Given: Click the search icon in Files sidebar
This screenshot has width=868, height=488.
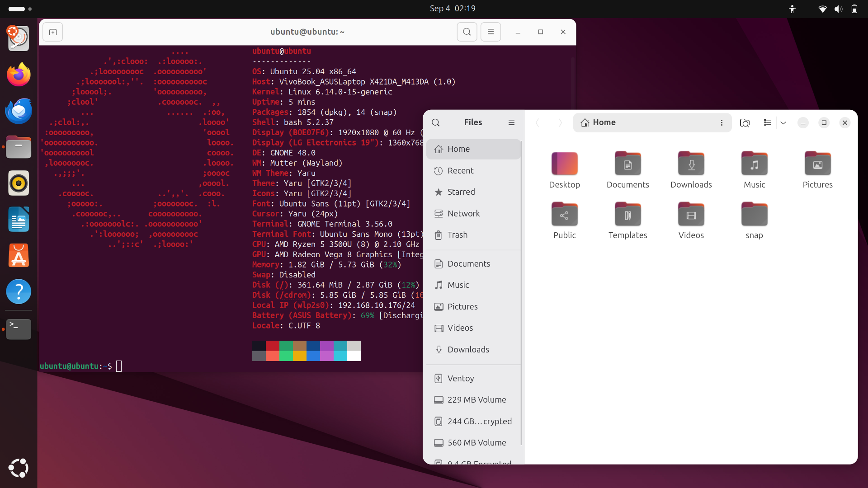Looking at the screenshot, I should [436, 122].
